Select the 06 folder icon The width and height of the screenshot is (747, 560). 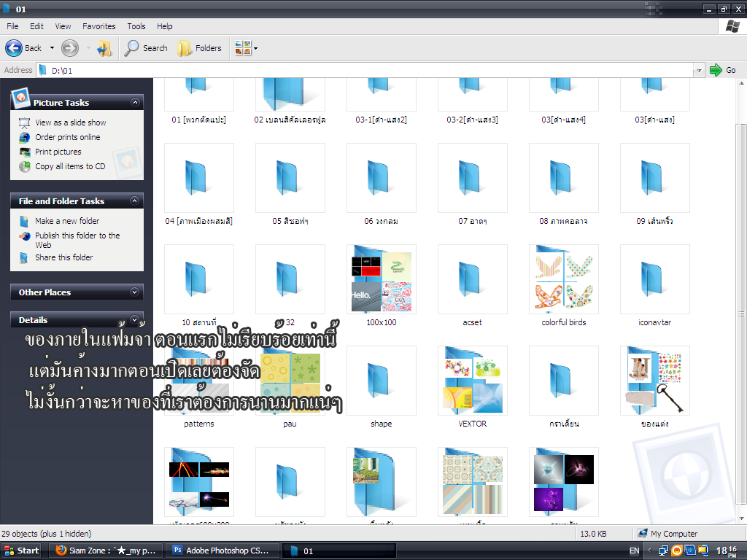(x=382, y=178)
